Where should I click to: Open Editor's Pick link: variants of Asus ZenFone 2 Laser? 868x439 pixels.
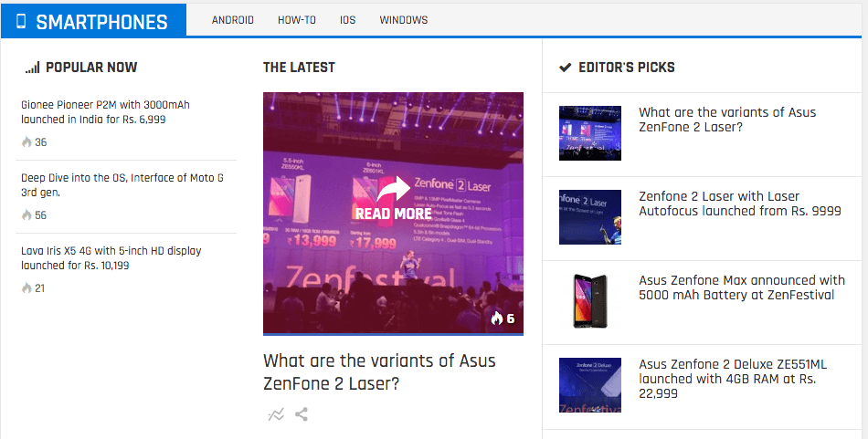click(x=727, y=120)
